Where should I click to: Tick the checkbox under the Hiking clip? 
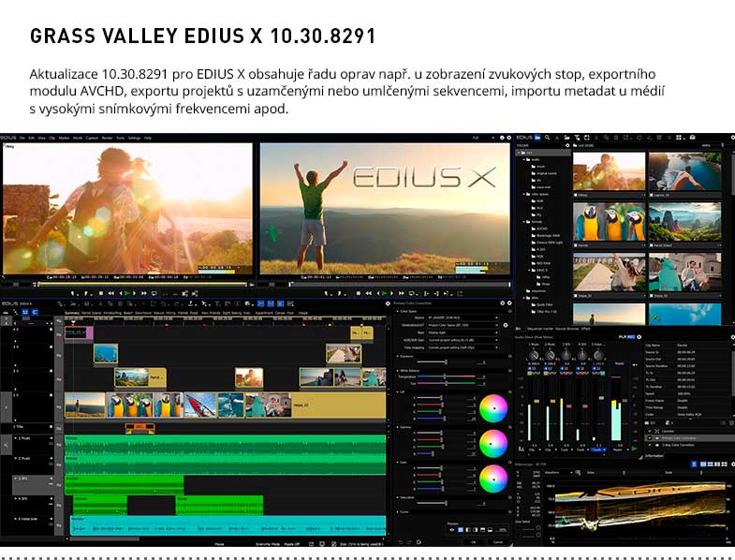point(576,195)
